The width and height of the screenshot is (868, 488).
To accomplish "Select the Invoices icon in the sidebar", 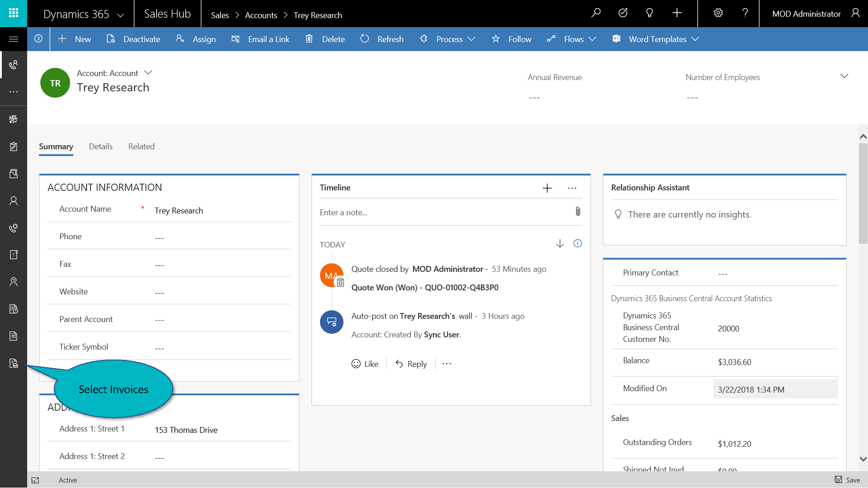I will pyautogui.click(x=14, y=363).
